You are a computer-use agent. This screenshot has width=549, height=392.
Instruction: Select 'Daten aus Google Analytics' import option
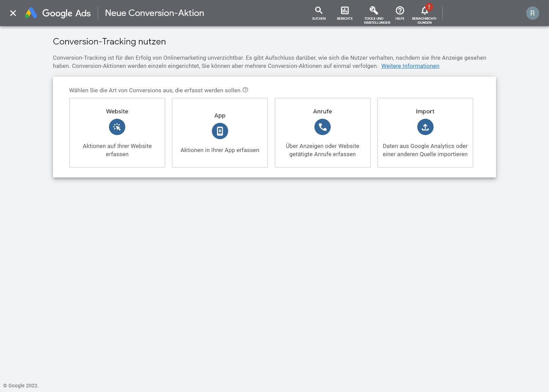[x=425, y=150]
